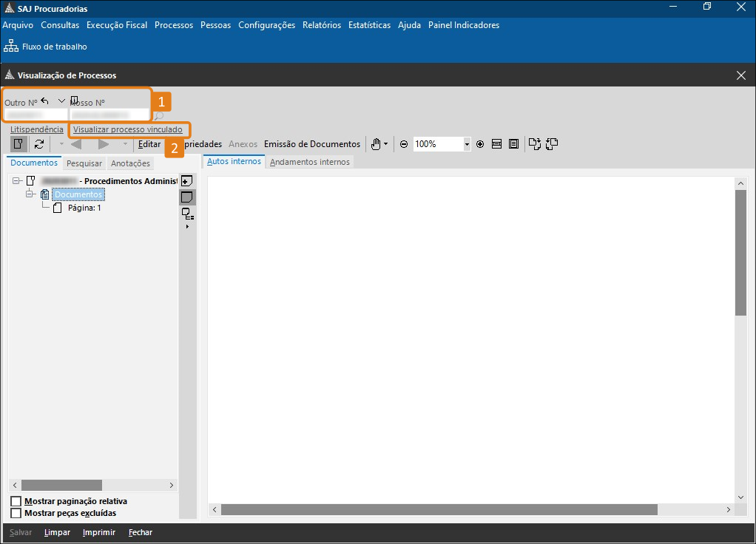756x544 pixels.
Task: Click the refresh arrows toolbar icon
Action: (39, 144)
